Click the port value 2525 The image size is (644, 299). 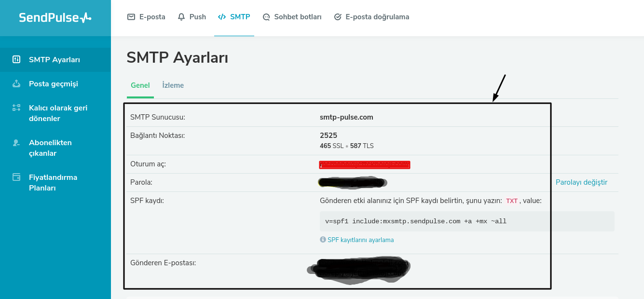pos(329,136)
